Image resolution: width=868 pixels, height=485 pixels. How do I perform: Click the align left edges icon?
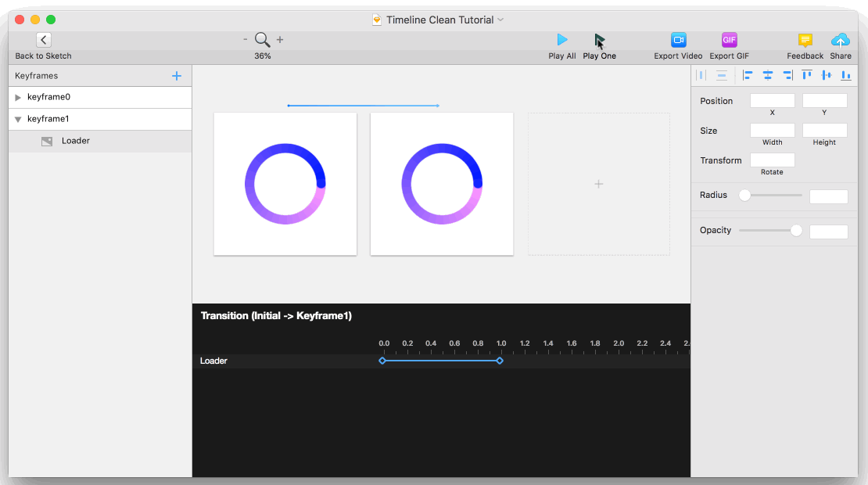(x=748, y=75)
